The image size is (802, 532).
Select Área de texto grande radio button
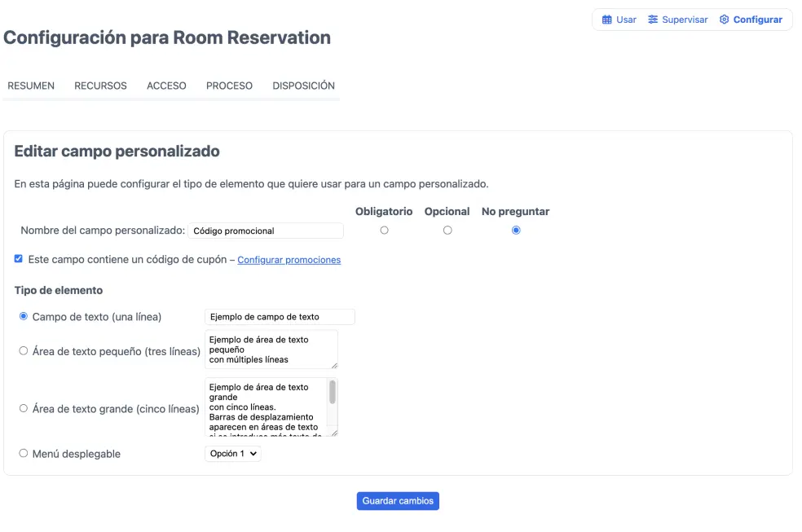24,408
